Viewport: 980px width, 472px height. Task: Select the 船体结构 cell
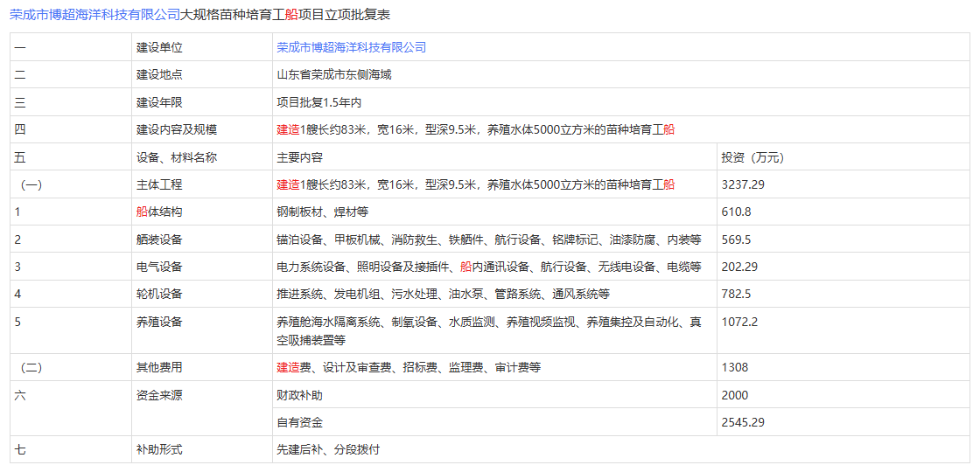(202, 212)
